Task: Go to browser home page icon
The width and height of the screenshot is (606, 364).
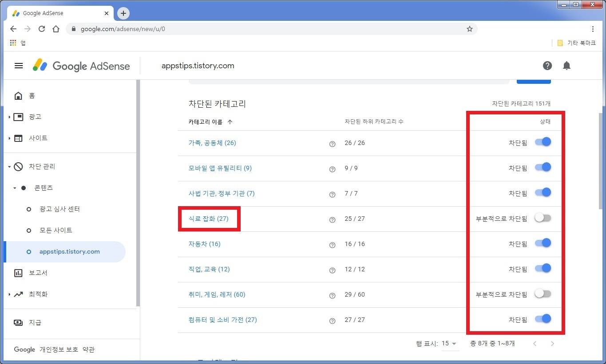Action: point(56,29)
